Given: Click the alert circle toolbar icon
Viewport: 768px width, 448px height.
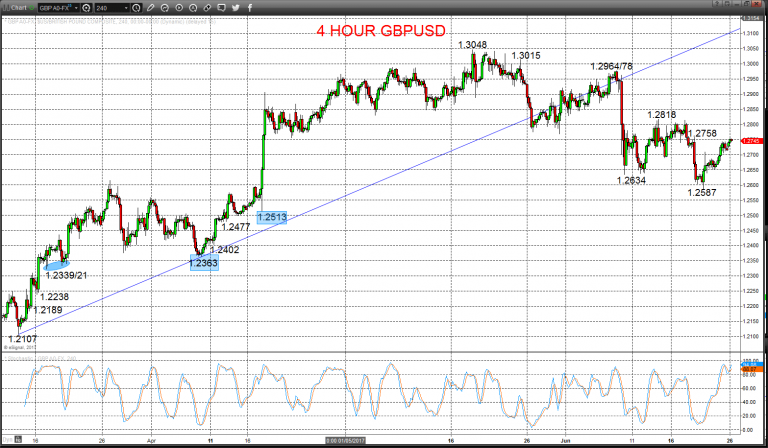Looking at the screenshot, I should (193, 8).
